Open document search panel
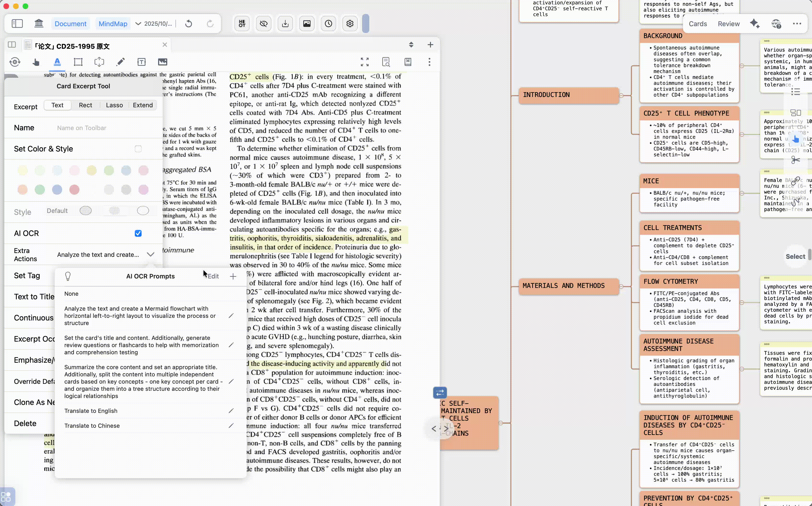The height and width of the screenshot is (506, 812). coord(386,62)
